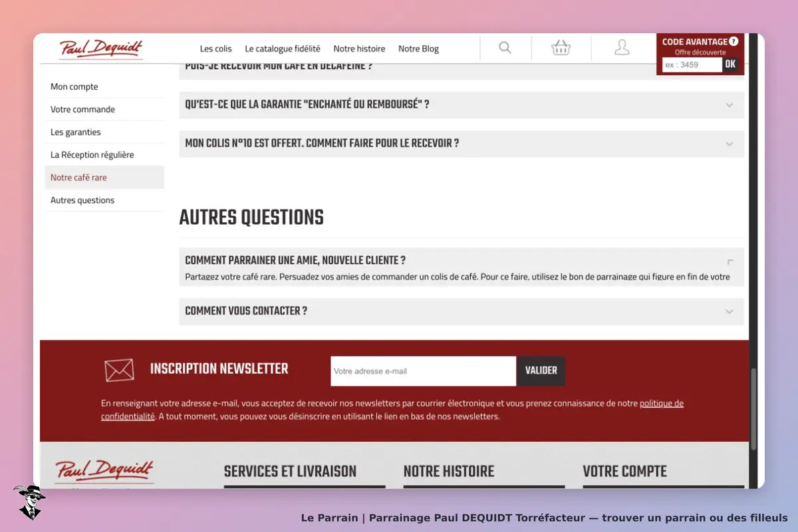Viewport: 798px width, 532px height.
Task: Open the user account icon
Action: [x=622, y=48]
